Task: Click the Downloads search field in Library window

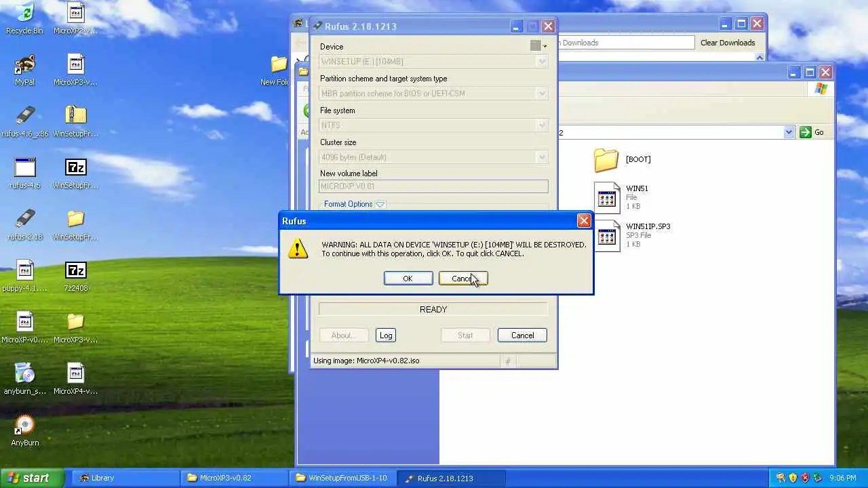Action: [x=625, y=43]
